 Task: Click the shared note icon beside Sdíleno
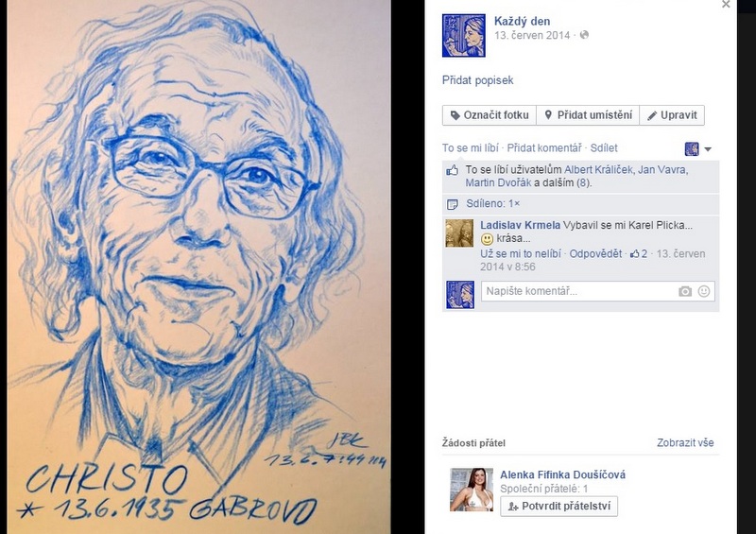pos(453,204)
